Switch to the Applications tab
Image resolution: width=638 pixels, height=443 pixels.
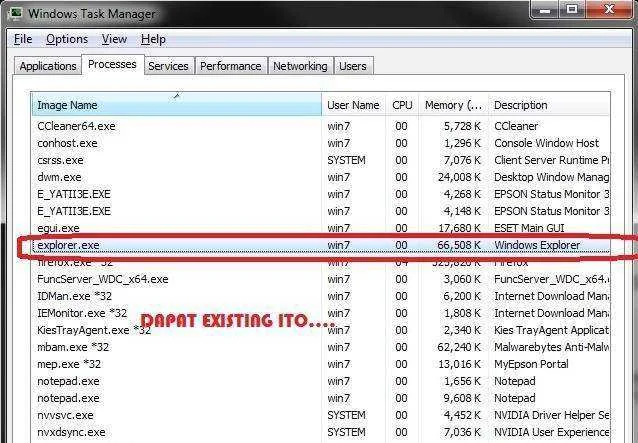[48, 66]
